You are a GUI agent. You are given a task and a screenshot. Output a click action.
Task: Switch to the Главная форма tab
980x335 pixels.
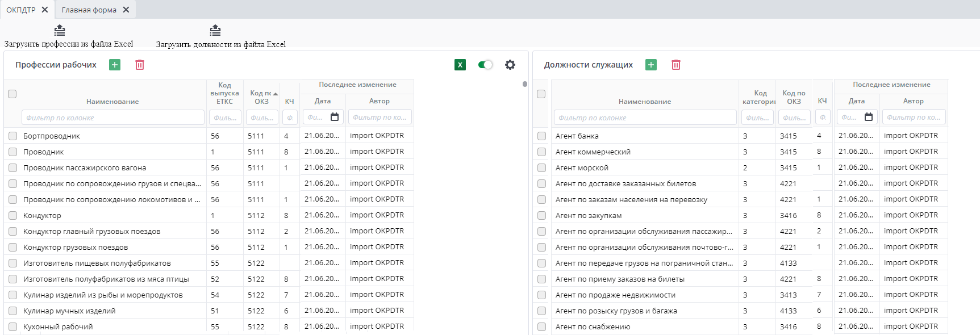tap(89, 10)
